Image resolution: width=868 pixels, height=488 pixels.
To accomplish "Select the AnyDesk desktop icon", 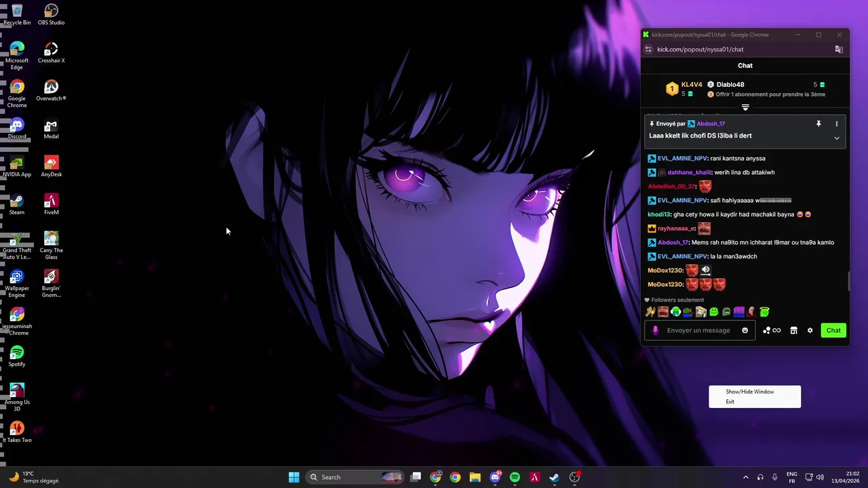I will click(x=51, y=166).
